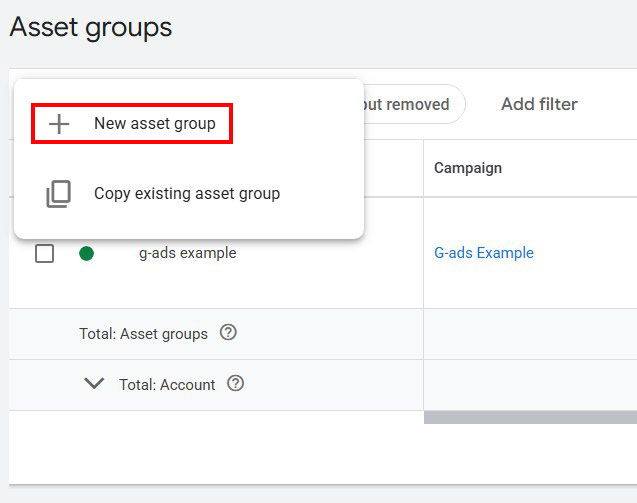Viewport: 637px width, 503px height.
Task: Expand the Total: Account row chevron
Action: tap(94, 383)
